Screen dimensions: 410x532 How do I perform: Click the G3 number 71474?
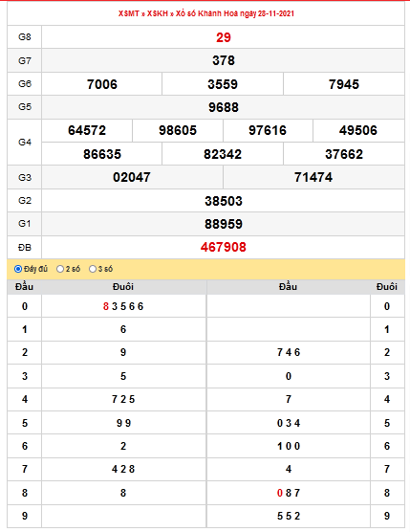click(x=313, y=177)
